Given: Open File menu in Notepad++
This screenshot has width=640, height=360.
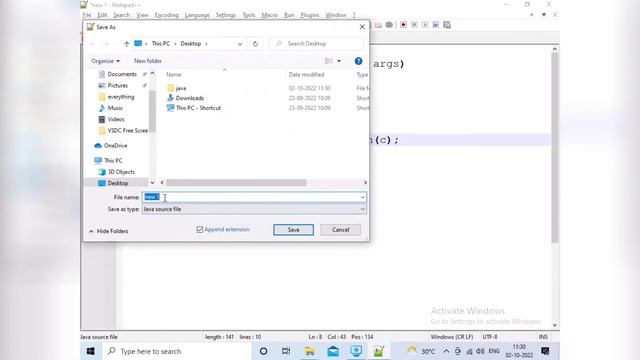Looking at the screenshot, I should tap(87, 15).
